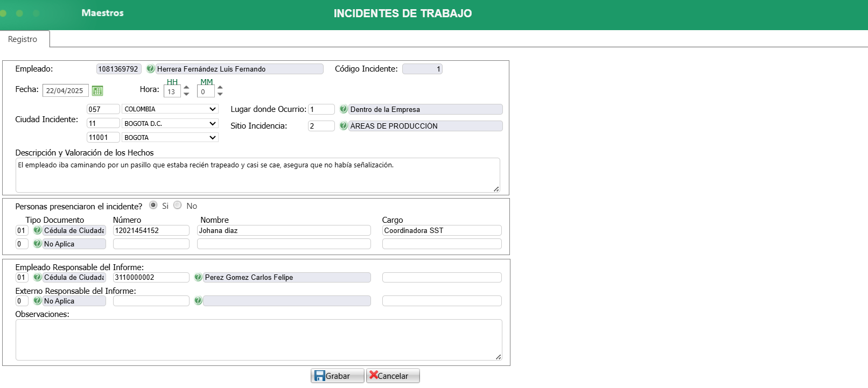
Task: Click Cargo field Coordinadora SST
Action: coord(442,230)
